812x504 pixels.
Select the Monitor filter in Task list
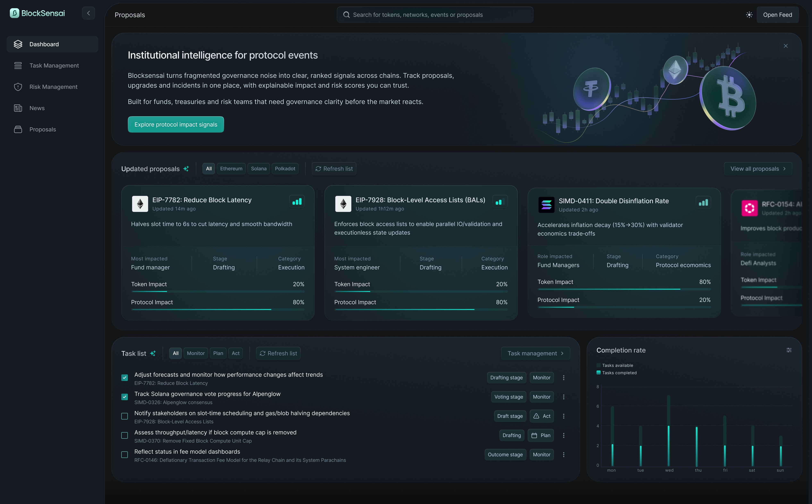(196, 353)
